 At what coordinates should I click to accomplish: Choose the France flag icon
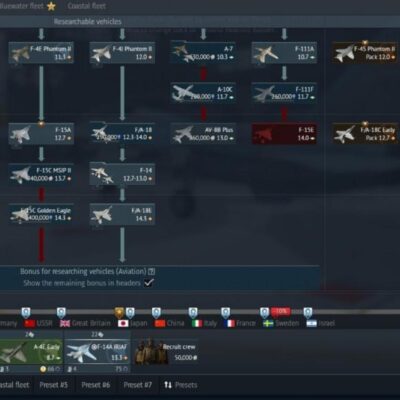pyautogui.click(x=230, y=323)
